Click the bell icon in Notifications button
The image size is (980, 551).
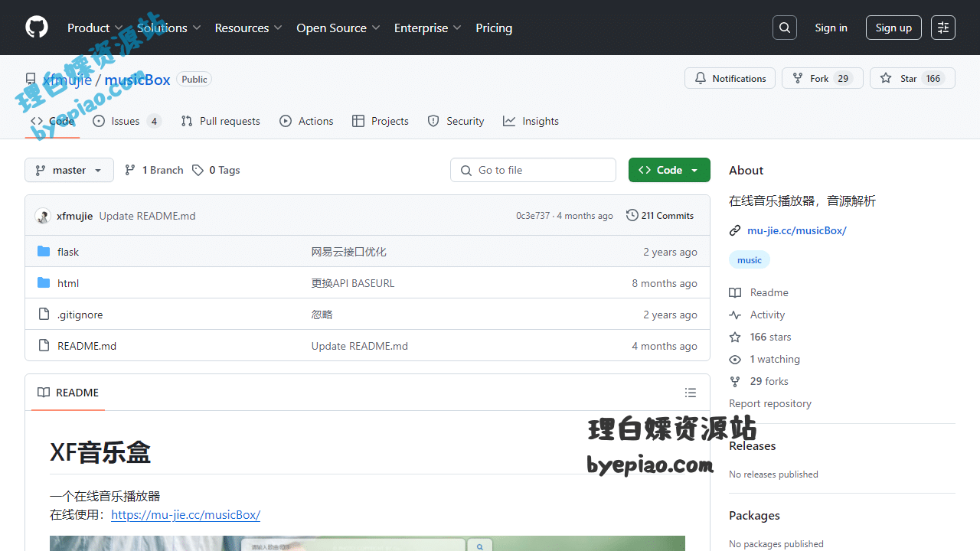[701, 78]
